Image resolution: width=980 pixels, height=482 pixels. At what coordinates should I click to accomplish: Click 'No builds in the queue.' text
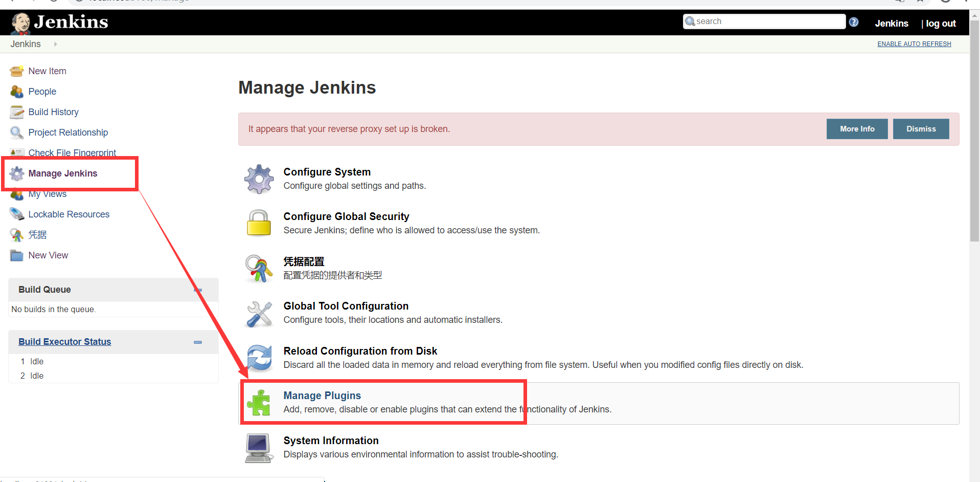(53, 310)
